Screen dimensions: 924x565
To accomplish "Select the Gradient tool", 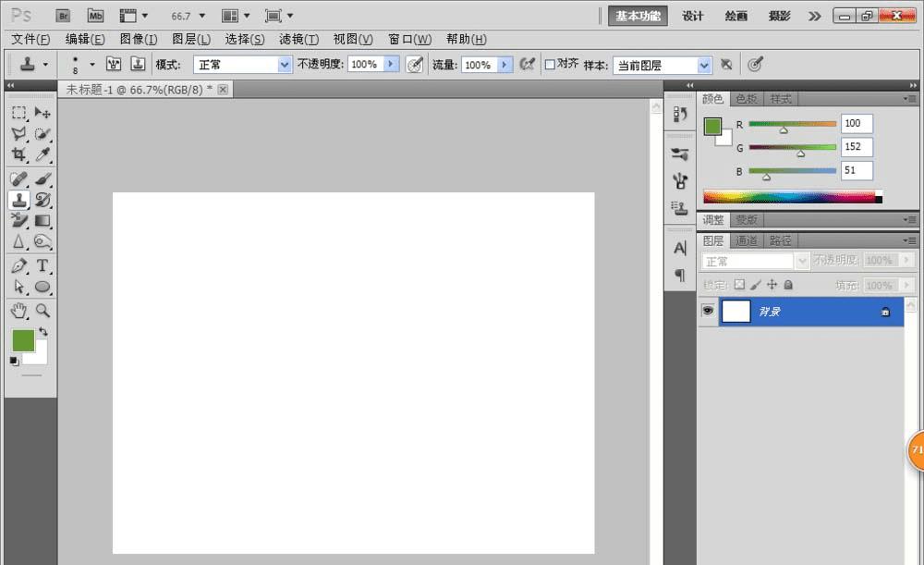I will point(43,221).
